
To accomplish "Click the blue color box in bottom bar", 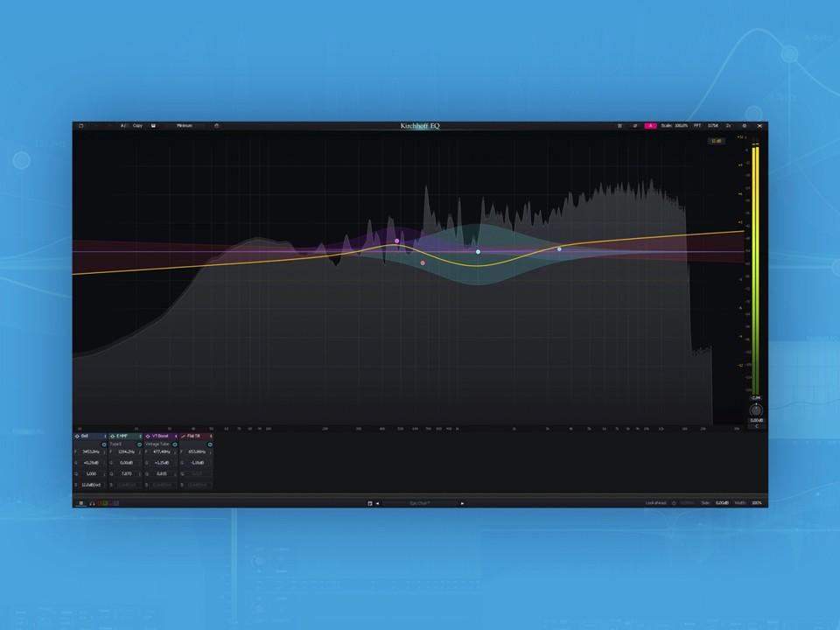I will [x=116, y=503].
